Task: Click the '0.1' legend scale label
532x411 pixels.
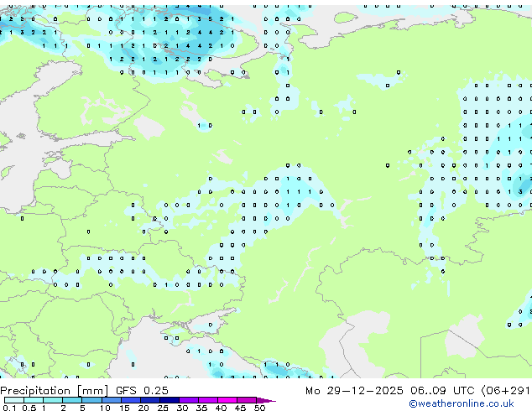Action: 9,408
